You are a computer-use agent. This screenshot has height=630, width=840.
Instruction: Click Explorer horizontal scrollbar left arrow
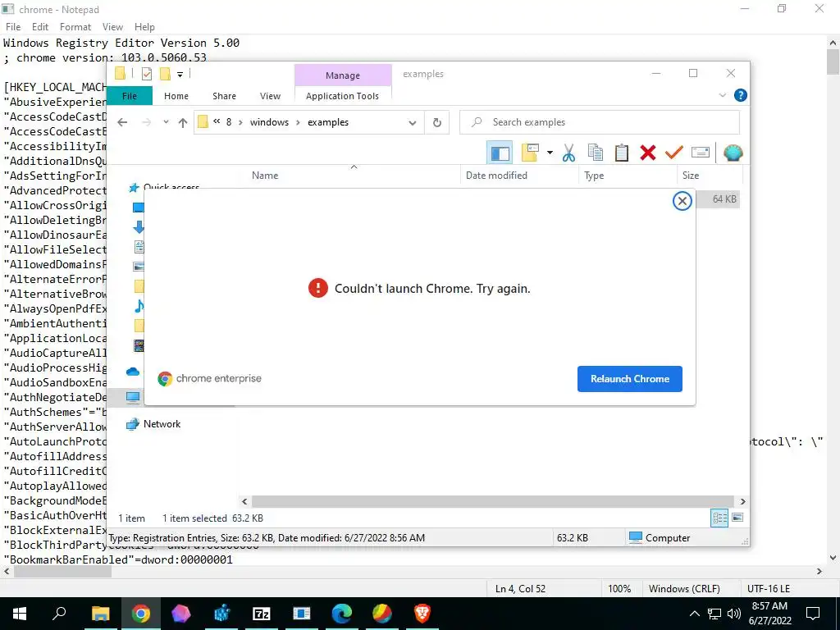[244, 501]
